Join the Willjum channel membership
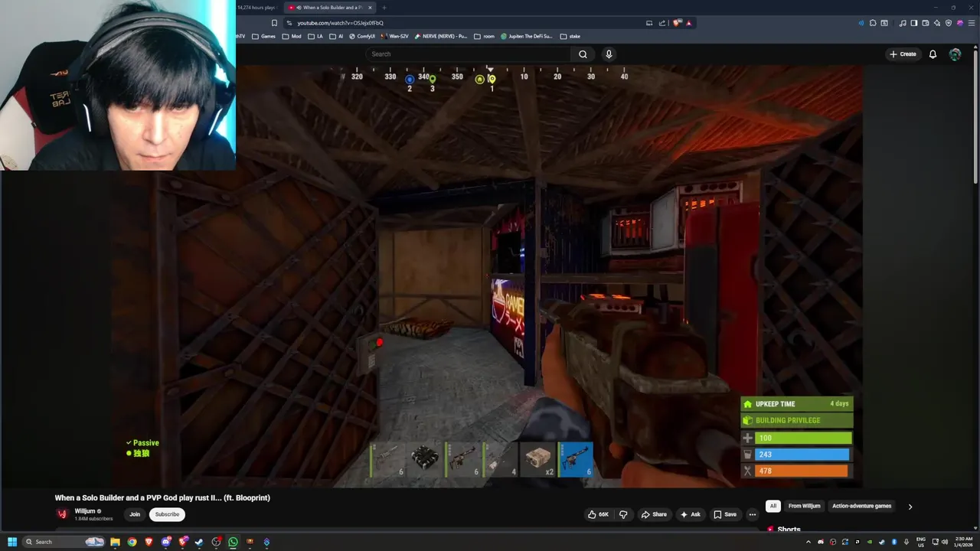 coord(135,514)
